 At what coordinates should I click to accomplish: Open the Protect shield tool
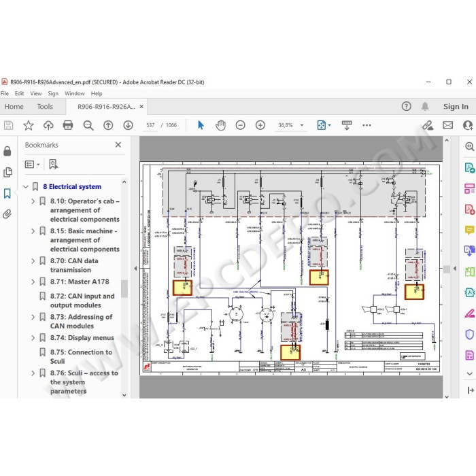pyautogui.click(x=469, y=335)
